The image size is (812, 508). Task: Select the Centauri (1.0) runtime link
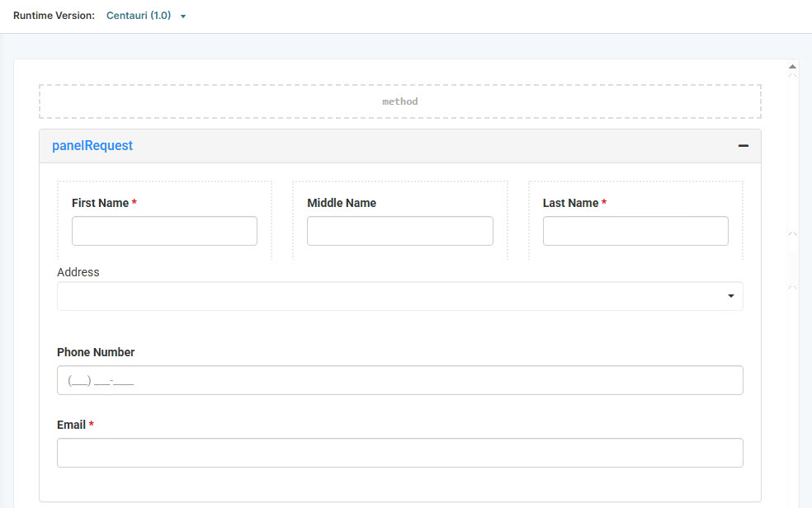point(138,15)
